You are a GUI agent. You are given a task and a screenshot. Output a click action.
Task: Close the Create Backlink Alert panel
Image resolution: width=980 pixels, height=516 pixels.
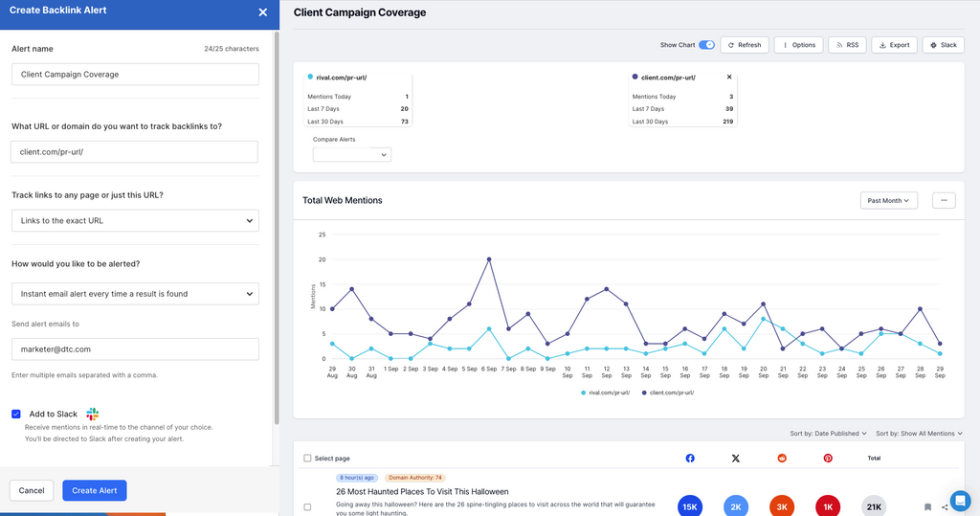point(263,12)
